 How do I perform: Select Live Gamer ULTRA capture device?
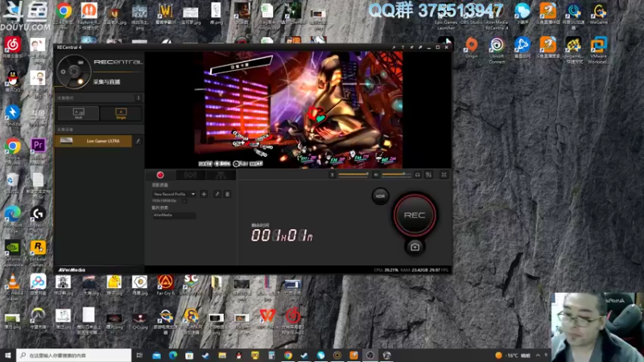(x=93, y=141)
